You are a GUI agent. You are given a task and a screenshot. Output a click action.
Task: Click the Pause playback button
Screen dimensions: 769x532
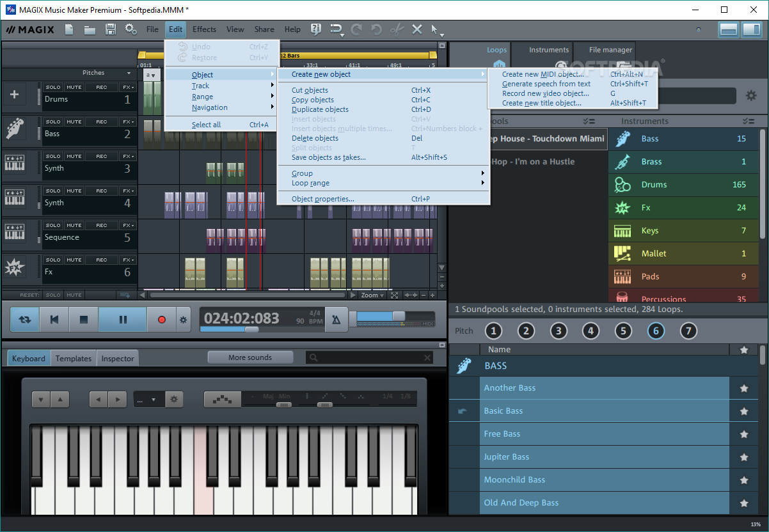point(123,320)
